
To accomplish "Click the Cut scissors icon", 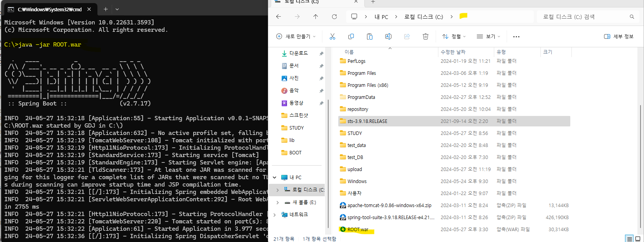I will tap(332, 36).
